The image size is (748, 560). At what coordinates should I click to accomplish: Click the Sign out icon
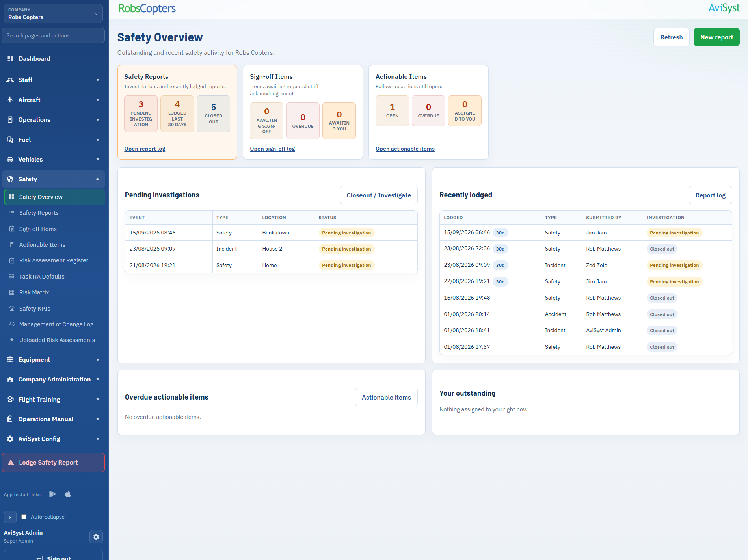pyautogui.click(x=39, y=558)
